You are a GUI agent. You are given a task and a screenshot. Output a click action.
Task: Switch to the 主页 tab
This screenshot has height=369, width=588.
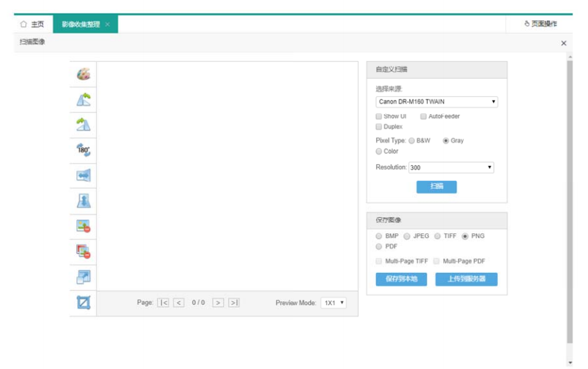click(32, 24)
